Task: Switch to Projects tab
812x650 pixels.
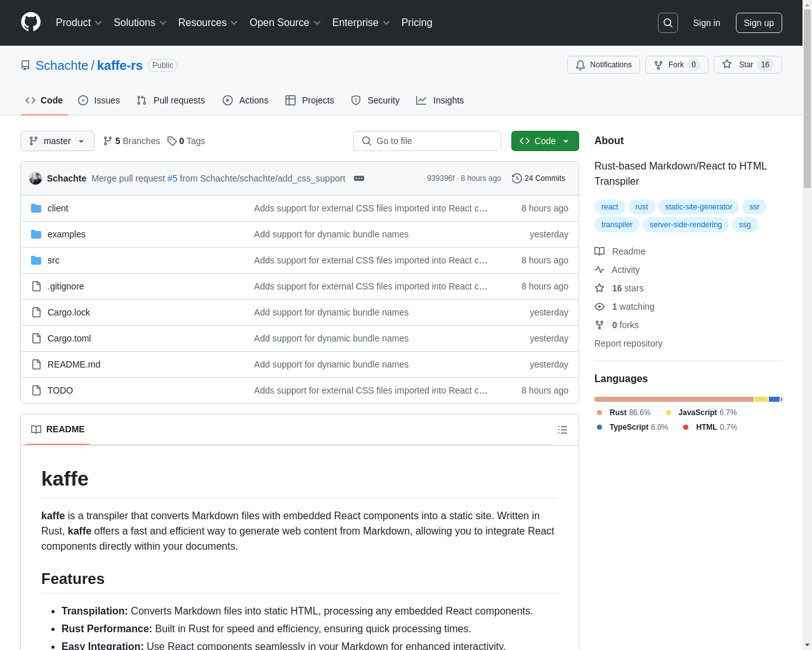Action: coord(310,100)
